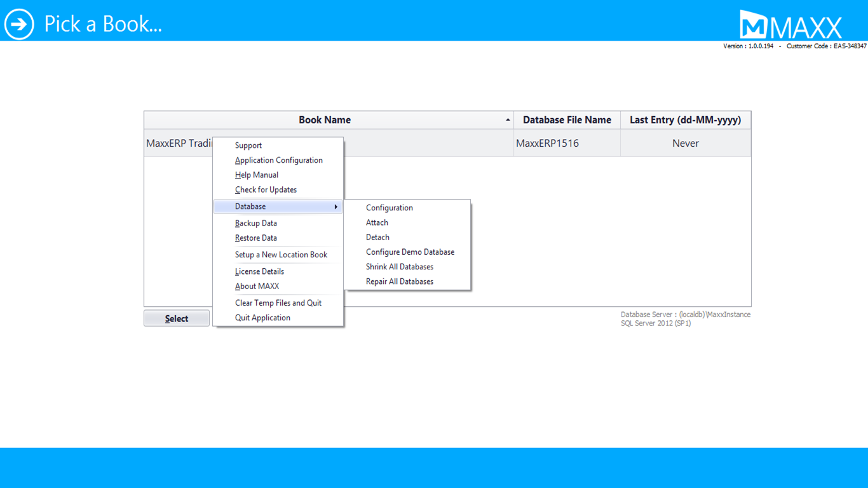Choose Attach in the Database submenu

coord(377,222)
